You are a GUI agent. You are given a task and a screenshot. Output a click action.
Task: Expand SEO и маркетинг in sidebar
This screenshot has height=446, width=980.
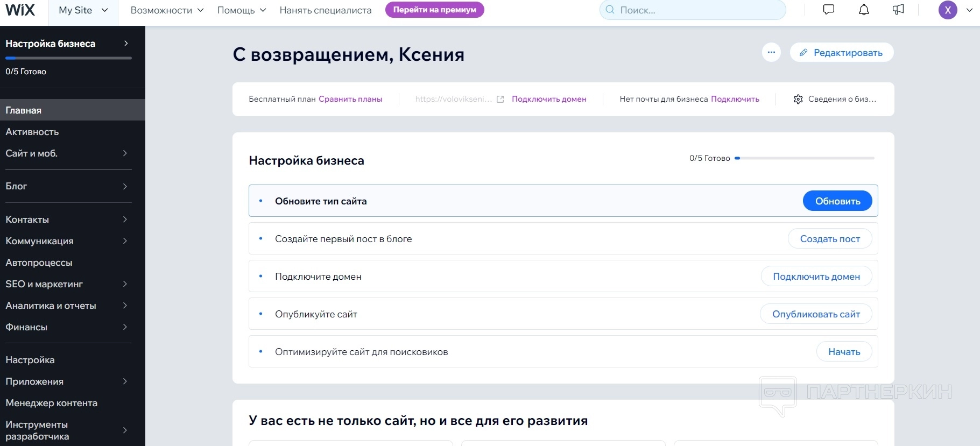pyautogui.click(x=68, y=284)
